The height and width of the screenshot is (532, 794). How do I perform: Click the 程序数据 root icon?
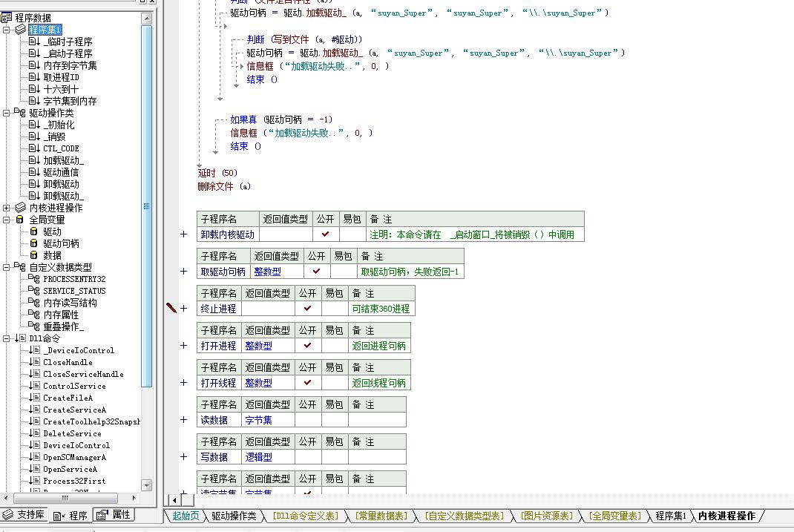click(x=6, y=19)
